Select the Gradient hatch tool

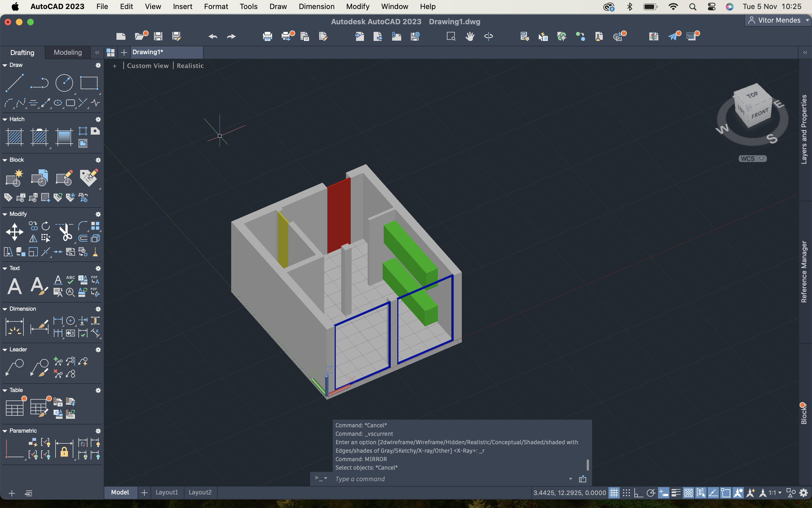(x=64, y=137)
